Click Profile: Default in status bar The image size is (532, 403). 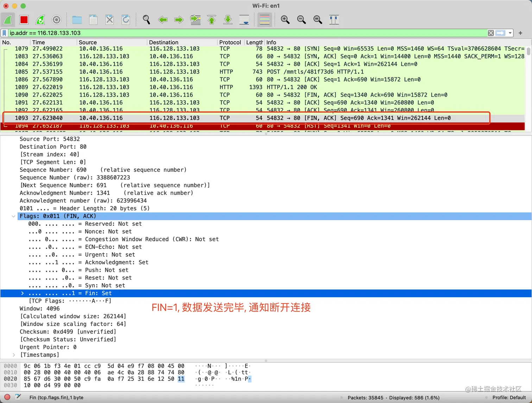[509, 398]
